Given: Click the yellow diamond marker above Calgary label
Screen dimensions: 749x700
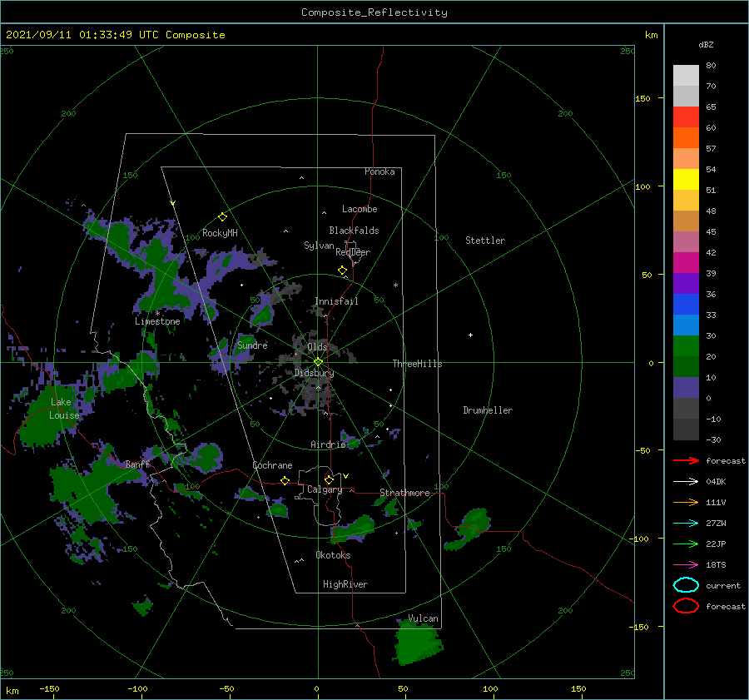Looking at the screenshot, I should click(x=329, y=479).
